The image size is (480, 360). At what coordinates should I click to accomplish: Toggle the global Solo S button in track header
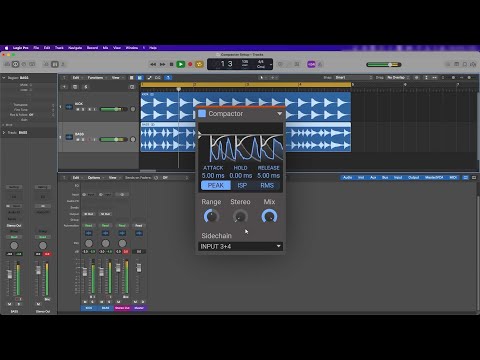pyautogui.click(x=86, y=87)
